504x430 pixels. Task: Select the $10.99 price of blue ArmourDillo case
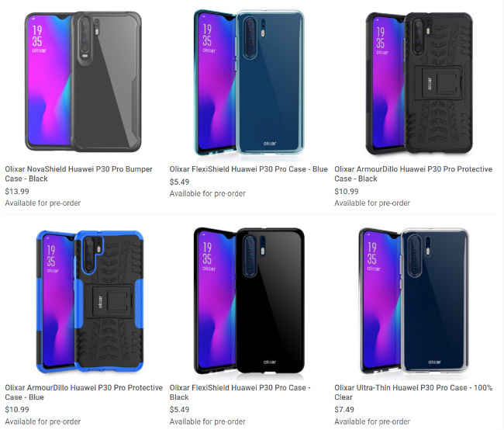(17, 409)
